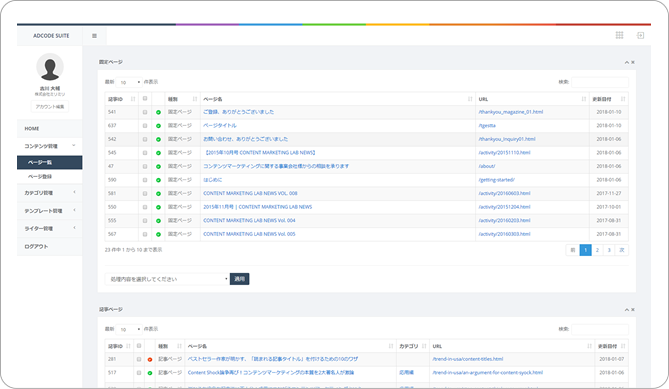Screen dimensions: 669x389
Task: Click green status icon for row 47
Action: pyautogui.click(x=158, y=166)
